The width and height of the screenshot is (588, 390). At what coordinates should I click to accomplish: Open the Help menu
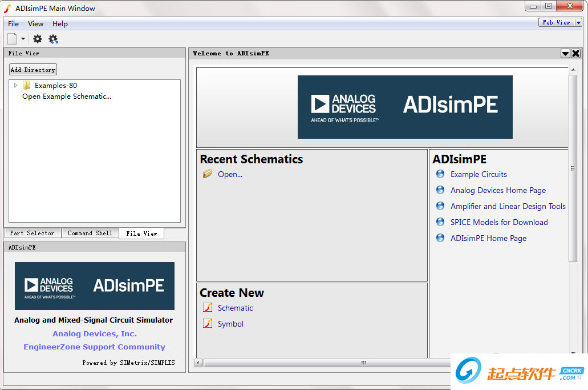60,23
